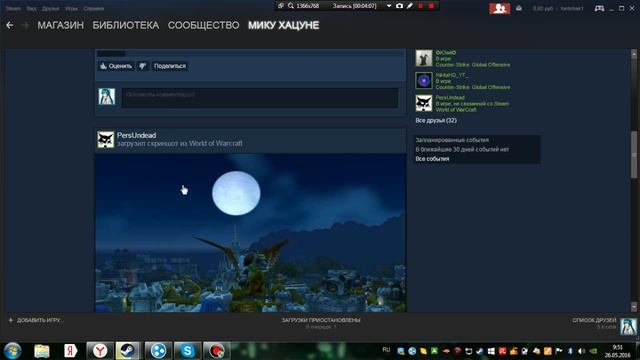Screen dimensions: 640x360
Task: Open Windows Start button
Action: click(13, 351)
